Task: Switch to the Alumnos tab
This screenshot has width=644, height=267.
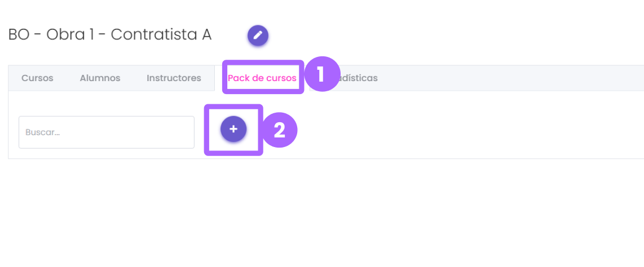Action: 100,78
